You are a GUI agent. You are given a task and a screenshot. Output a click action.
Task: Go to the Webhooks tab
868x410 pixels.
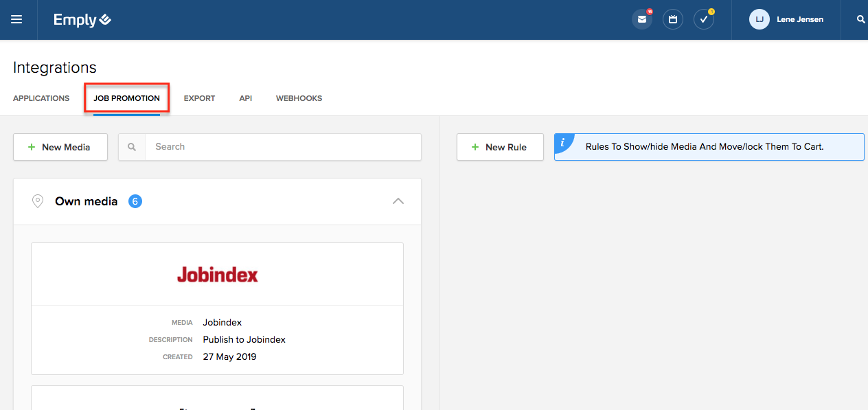(x=299, y=98)
